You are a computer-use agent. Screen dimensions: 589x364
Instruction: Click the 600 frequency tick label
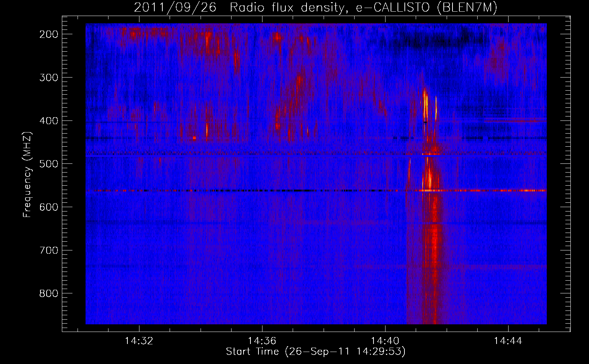pos(48,207)
